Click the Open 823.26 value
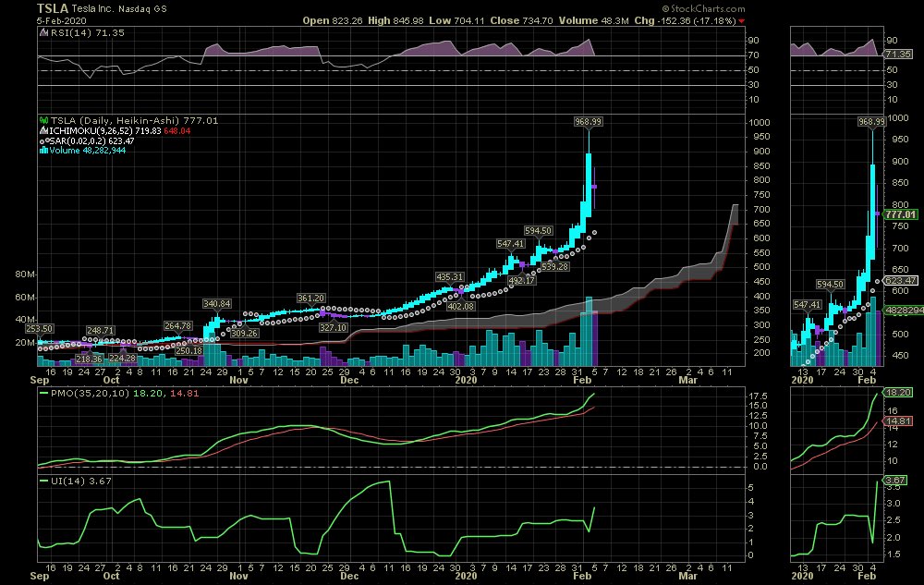Screen dimensions: 924x585 pos(333,20)
